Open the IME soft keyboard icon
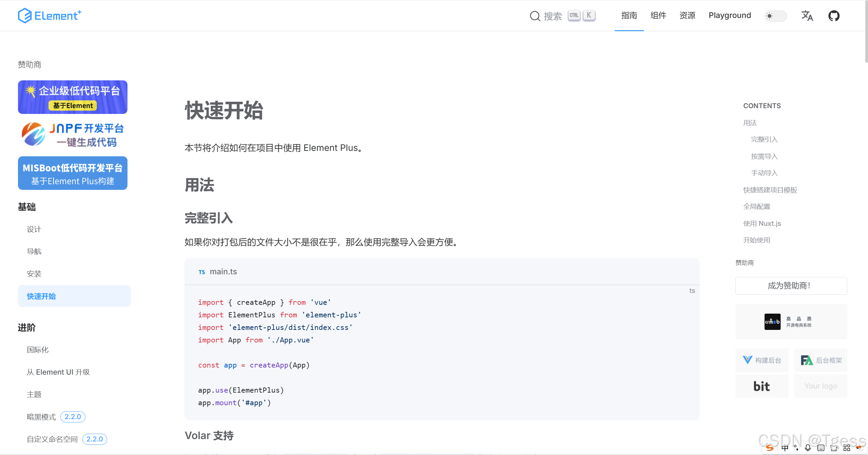868x455 pixels. coord(821,448)
